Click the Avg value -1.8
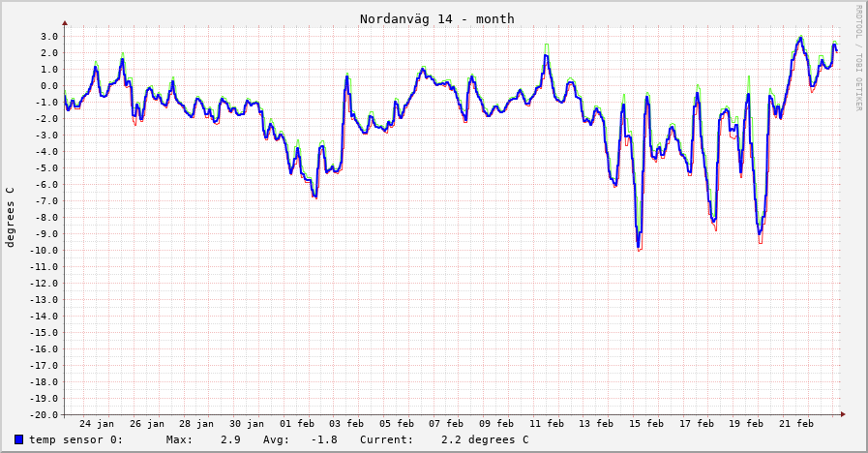Image resolution: width=868 pixels, height=453 pixels. point(324,439)
